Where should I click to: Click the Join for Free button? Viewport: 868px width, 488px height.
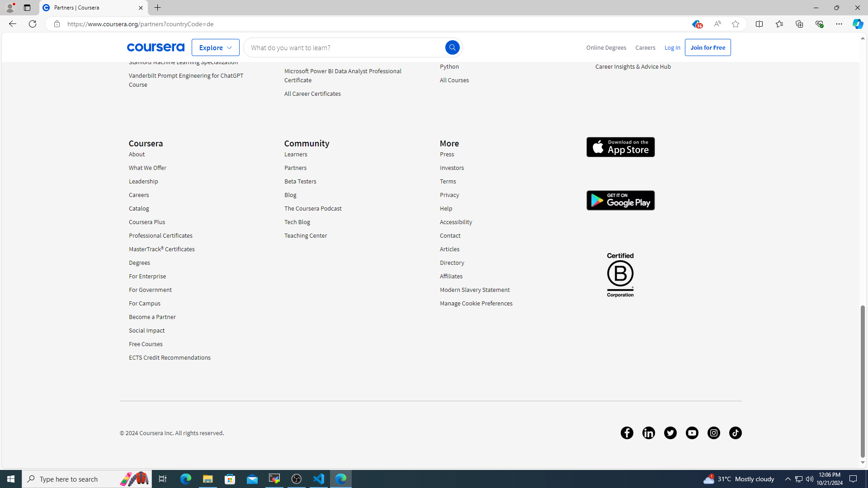(707, 47)
